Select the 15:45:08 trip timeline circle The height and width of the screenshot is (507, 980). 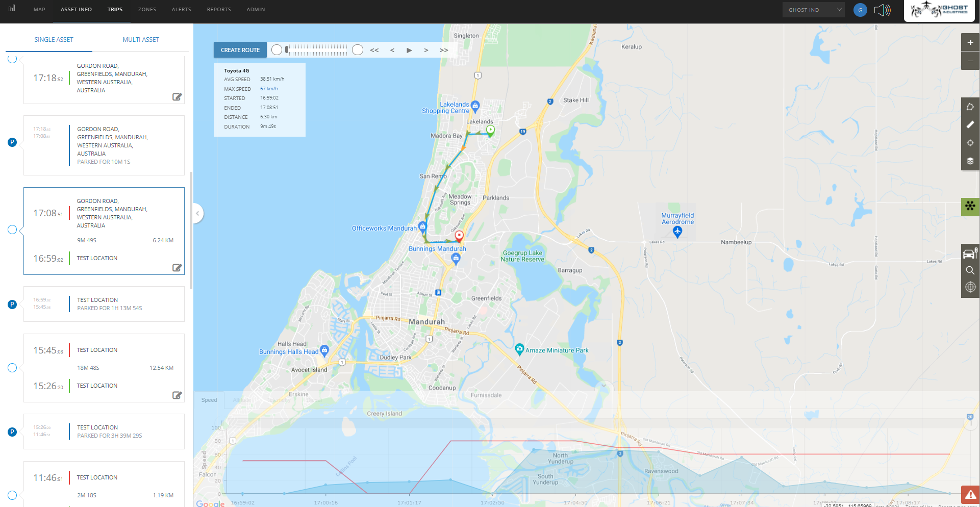coord(12,368)
